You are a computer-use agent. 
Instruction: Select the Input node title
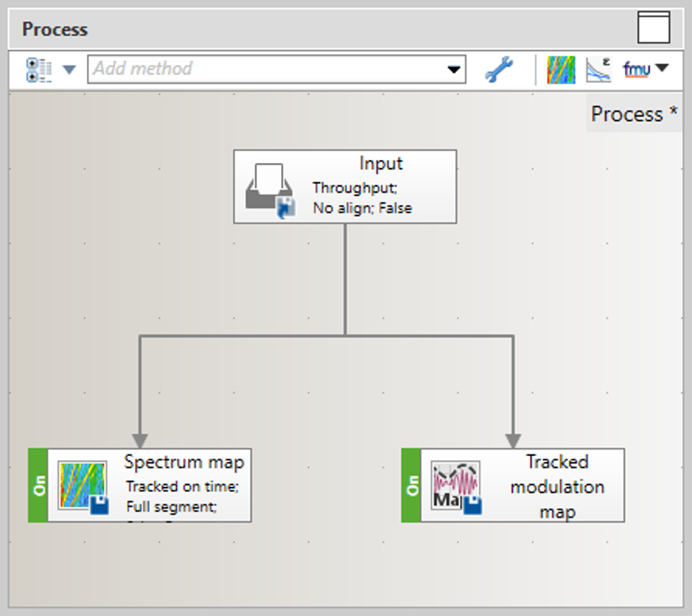[380, 164]
